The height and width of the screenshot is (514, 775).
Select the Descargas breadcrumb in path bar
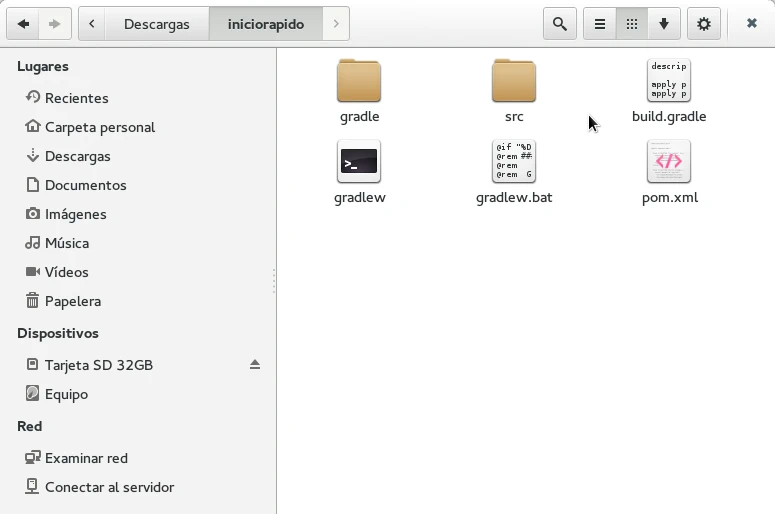[156, 24]
